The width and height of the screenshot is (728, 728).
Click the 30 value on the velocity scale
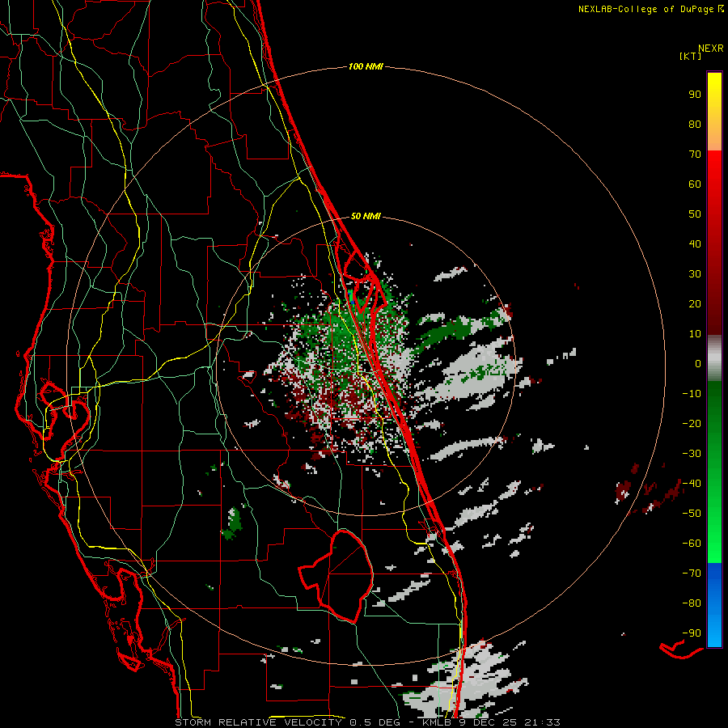695,274
